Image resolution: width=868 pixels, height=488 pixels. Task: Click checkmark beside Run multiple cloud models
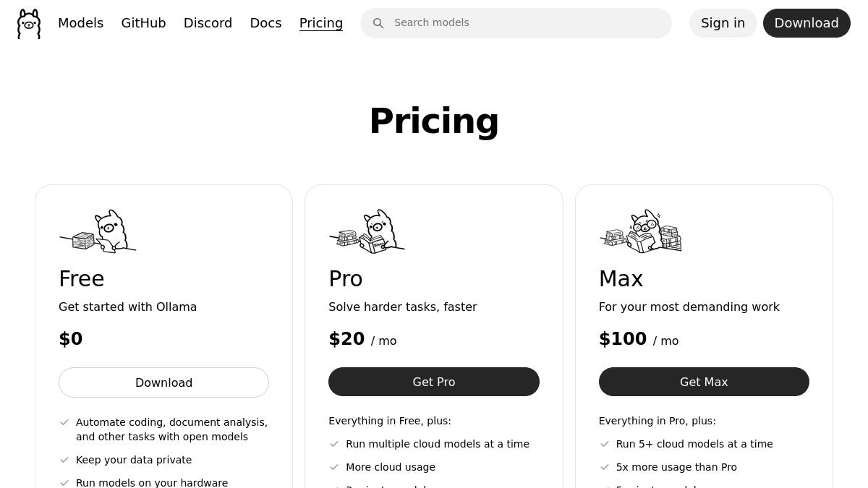coord(334,444)
